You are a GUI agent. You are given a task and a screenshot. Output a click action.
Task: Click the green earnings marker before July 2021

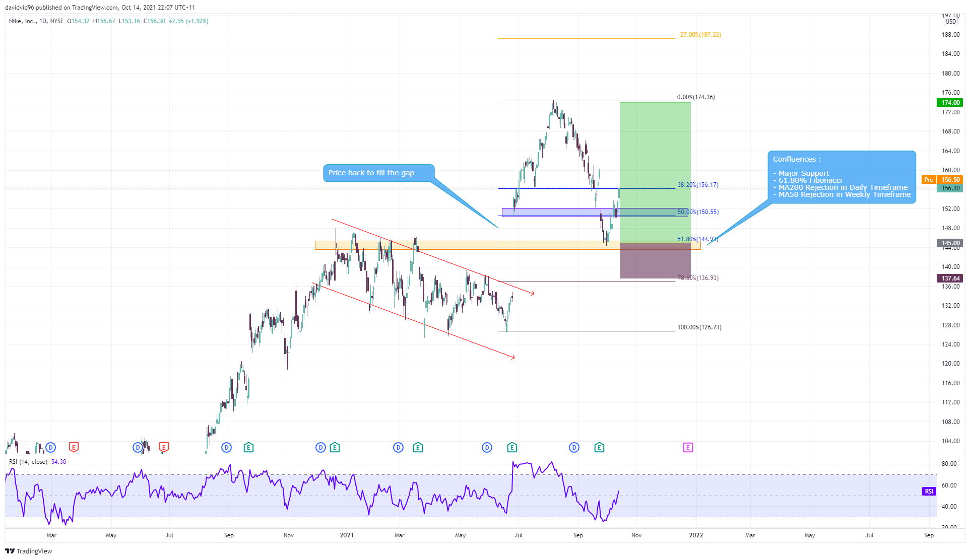(512, 447)
